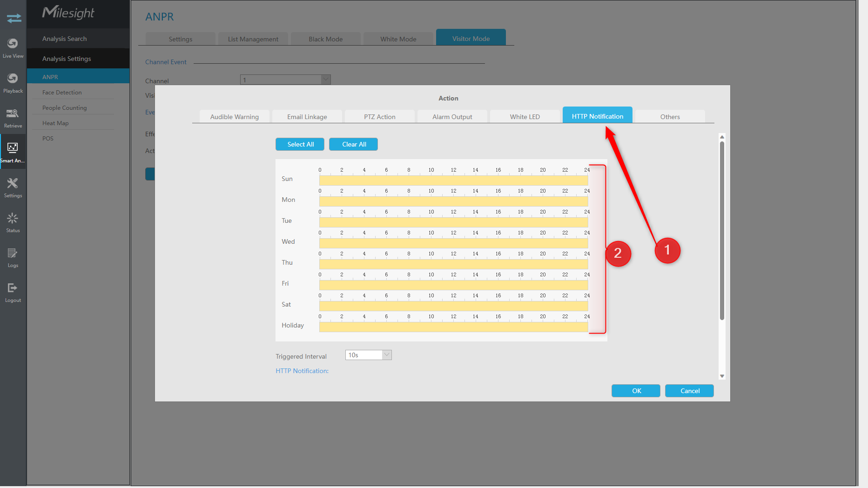Screen dimensions: 868x488
Task: Open the Audible Warning action tab
Action: coord(235,116)
